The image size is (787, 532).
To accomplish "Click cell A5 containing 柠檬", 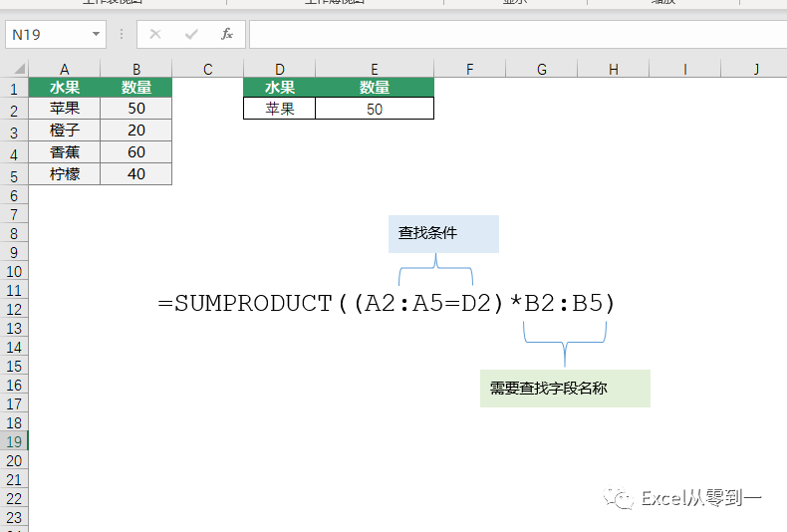I will click(64, 174).
